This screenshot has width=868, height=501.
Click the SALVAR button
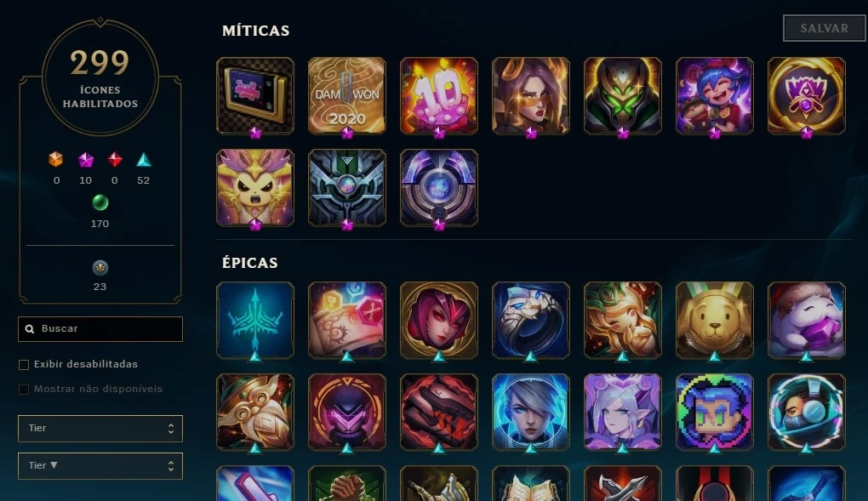click(824, 28)
